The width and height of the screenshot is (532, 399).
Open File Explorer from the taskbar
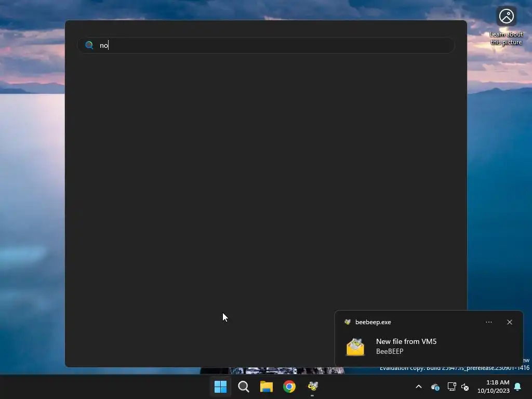(267, 387)
